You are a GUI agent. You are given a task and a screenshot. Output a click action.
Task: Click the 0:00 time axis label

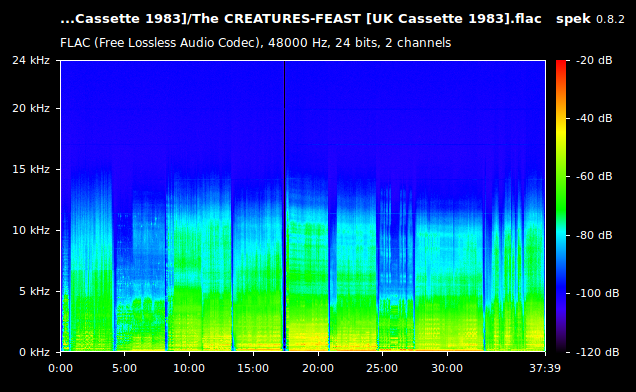pos(60,368)
